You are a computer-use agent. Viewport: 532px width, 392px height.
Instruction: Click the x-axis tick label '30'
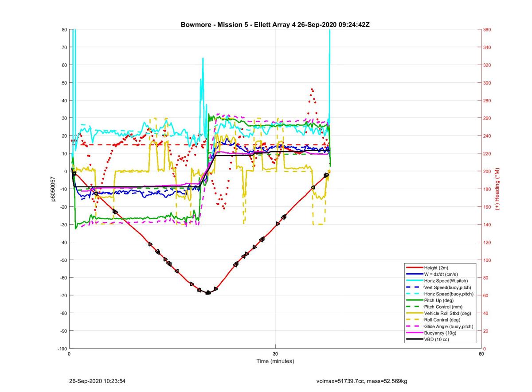tap(275, 354)
